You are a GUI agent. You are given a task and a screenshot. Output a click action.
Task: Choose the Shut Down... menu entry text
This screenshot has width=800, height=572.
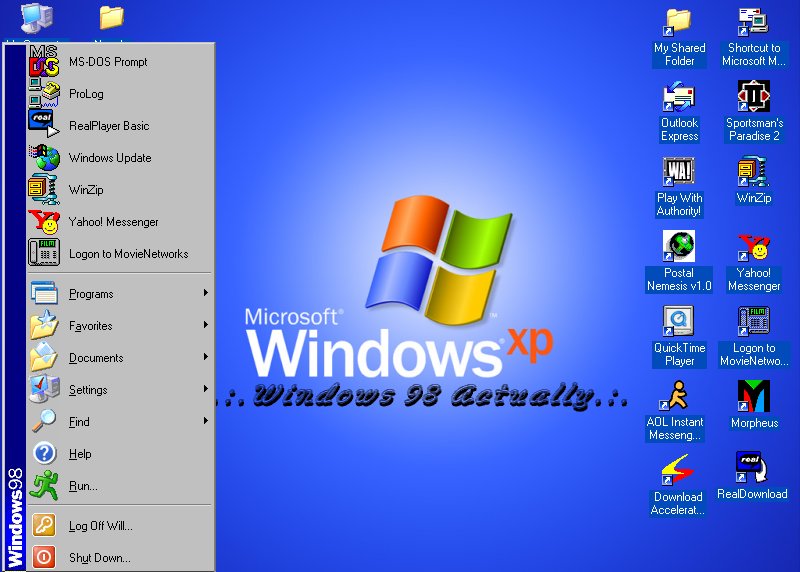(100, 558)
